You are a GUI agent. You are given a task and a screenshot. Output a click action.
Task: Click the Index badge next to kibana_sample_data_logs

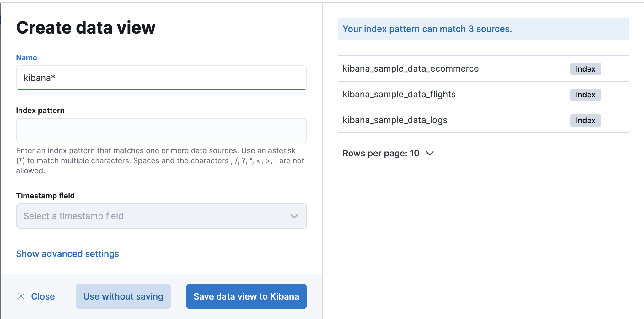point(585,121)
